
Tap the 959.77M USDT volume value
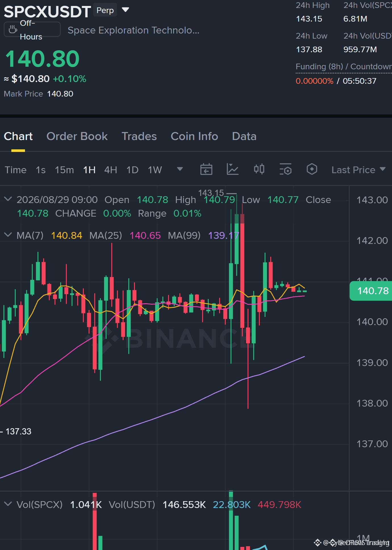[x=360, y=49]
